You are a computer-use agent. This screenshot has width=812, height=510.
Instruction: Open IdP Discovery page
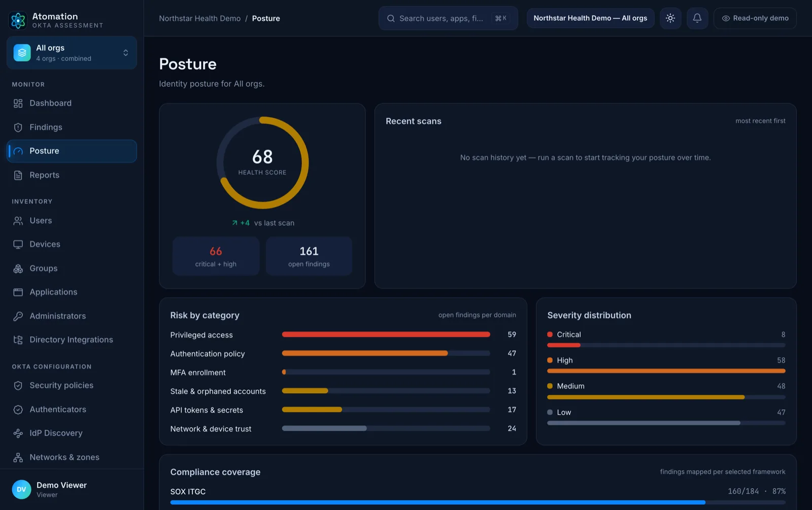(72, 433)
